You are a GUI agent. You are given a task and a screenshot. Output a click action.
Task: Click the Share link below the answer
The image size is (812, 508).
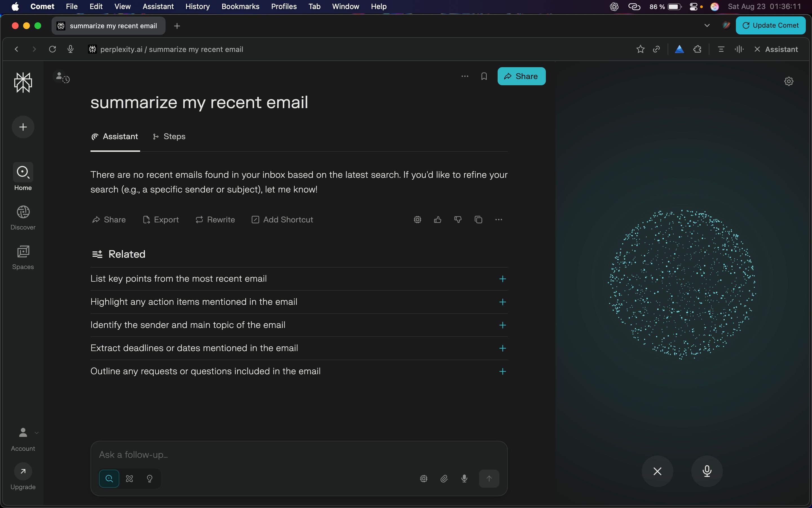[109, 220]
